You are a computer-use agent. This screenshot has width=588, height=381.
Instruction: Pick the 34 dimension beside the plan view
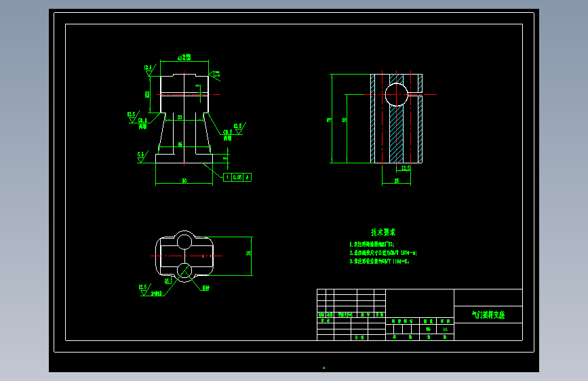click(249, 253)
